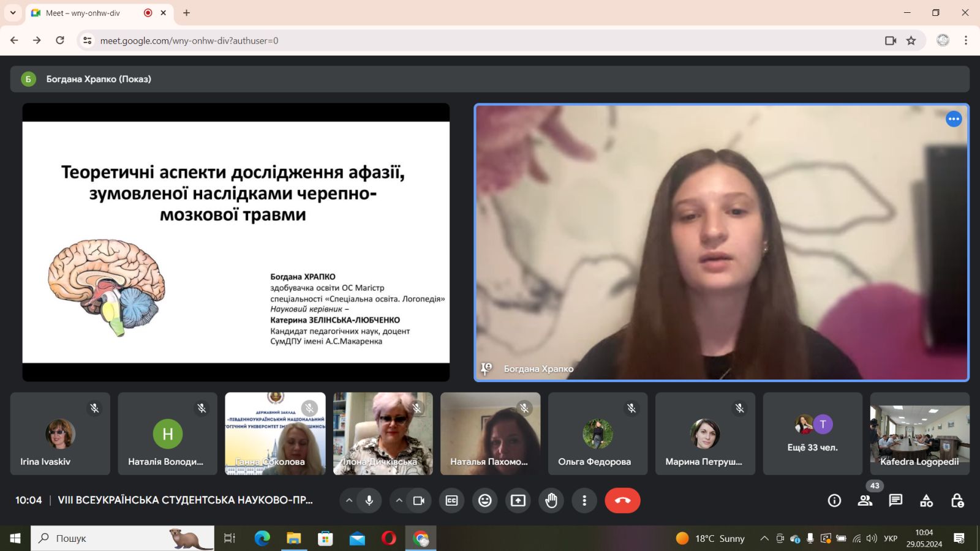
Task: Click the share screen (present now) icon
Action: [x=518, y=501]
